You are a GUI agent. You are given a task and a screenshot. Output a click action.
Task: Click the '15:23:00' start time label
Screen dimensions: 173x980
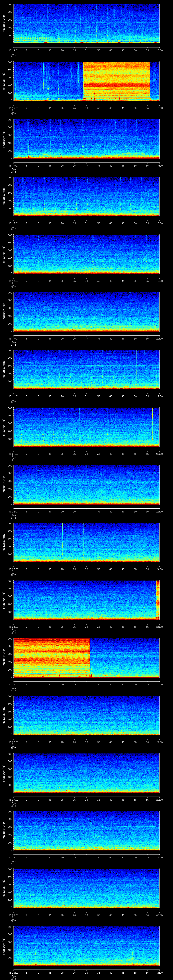(13, 569)
